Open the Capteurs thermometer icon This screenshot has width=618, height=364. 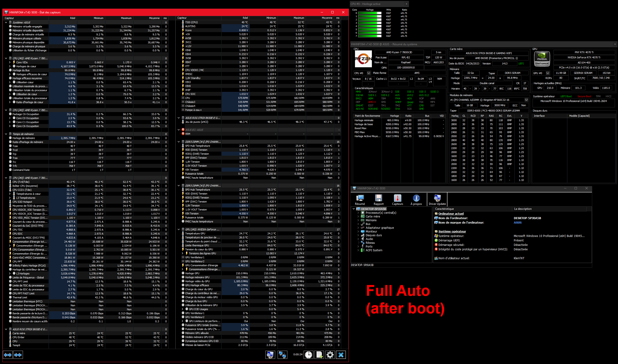tap(397, 200)
